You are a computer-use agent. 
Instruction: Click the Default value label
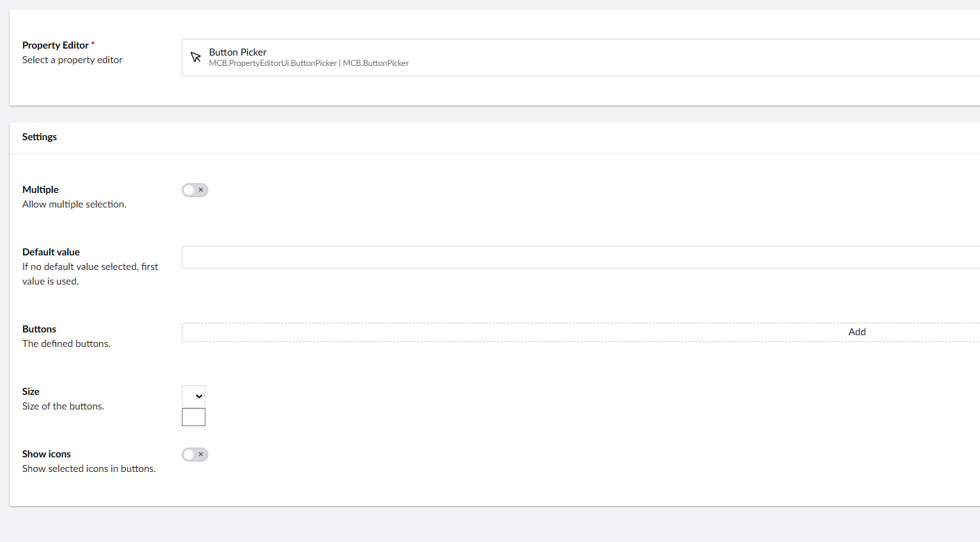tap(51, 252)
